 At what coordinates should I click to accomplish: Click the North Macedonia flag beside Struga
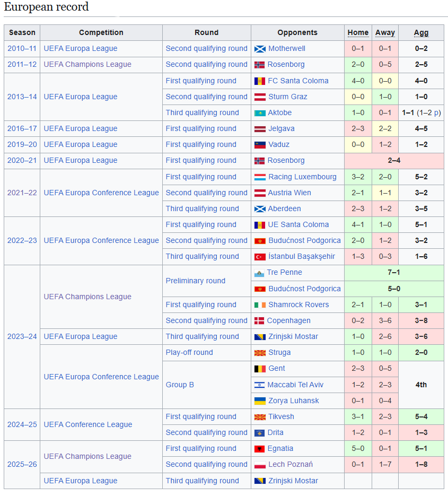pyautogui.click(x=260, y=353)
